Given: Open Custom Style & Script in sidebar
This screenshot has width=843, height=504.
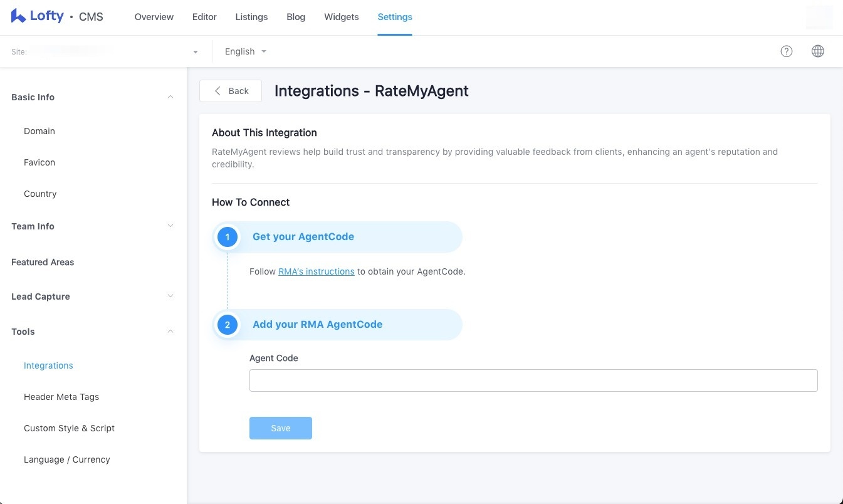Looking at the screenshot, I should pos(69,428).
